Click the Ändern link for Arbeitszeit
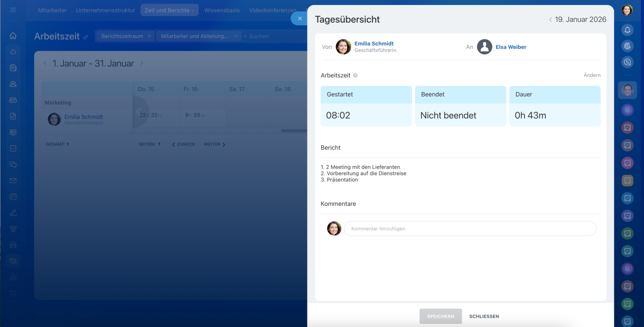The width and height of the screenshot is (644, 327). click(592, 75)
